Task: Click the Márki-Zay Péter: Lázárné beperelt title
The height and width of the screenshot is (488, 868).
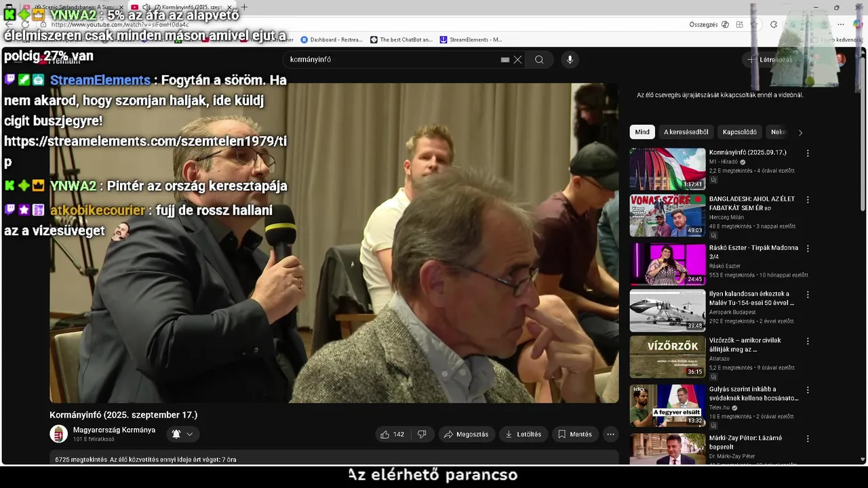Action: point(745,443)
